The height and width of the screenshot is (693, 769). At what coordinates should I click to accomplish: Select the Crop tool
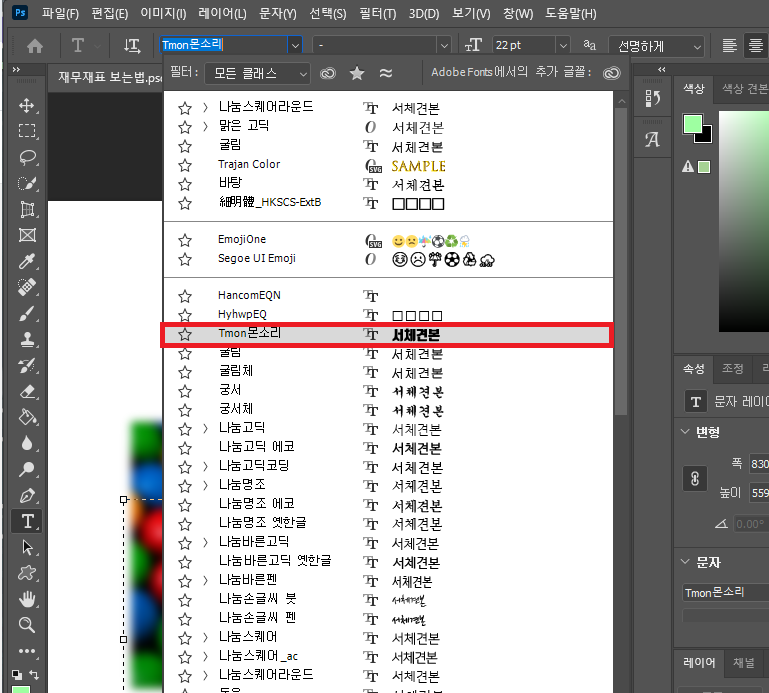(27, 209)
